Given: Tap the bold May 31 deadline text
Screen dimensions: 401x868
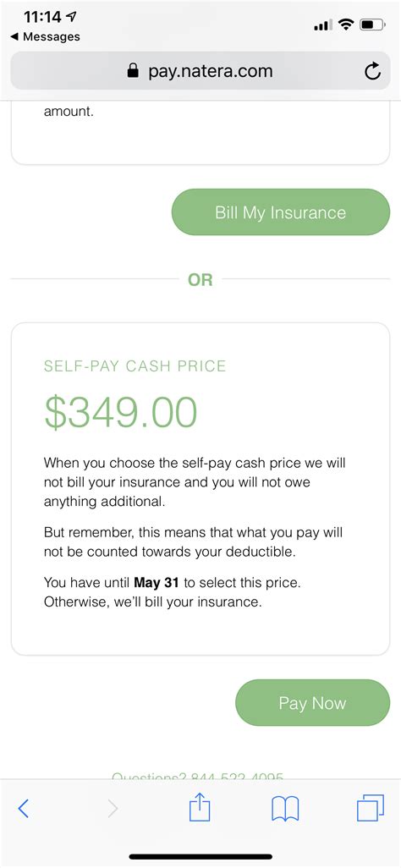Looking at the screenshot, I should 157,583.
